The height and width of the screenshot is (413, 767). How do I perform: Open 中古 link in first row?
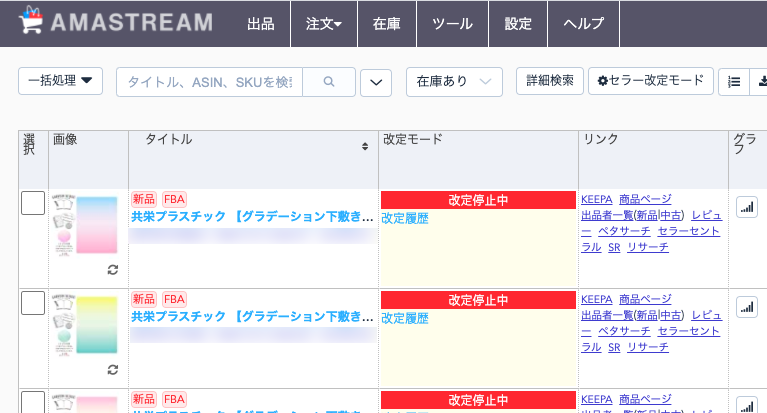(x=670, y=215)
